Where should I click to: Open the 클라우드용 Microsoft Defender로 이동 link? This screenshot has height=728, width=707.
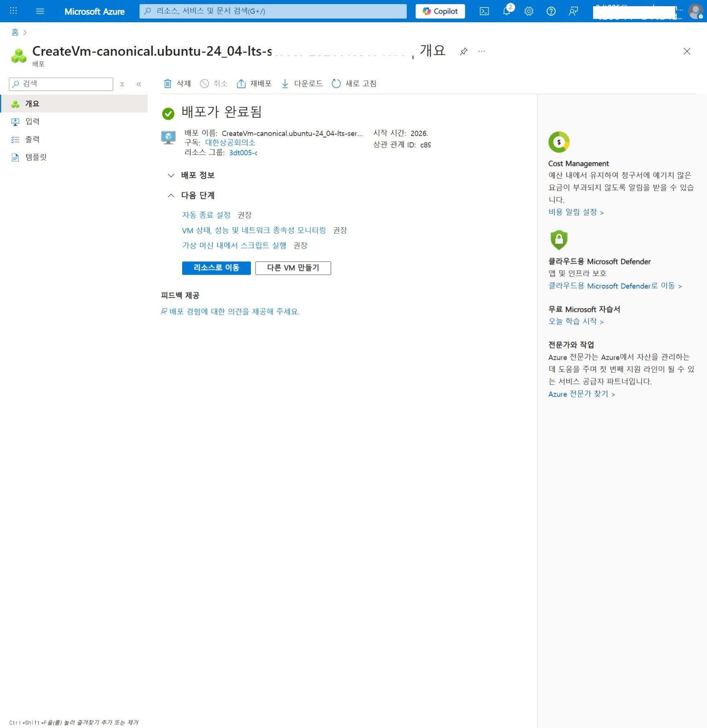coord(615,286)
